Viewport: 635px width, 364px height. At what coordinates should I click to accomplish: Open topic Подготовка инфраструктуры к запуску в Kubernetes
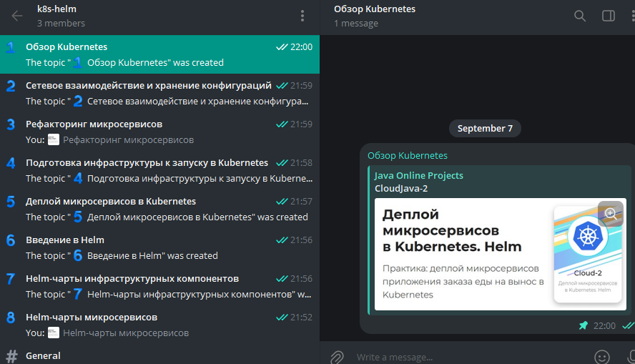click(159, 170)
